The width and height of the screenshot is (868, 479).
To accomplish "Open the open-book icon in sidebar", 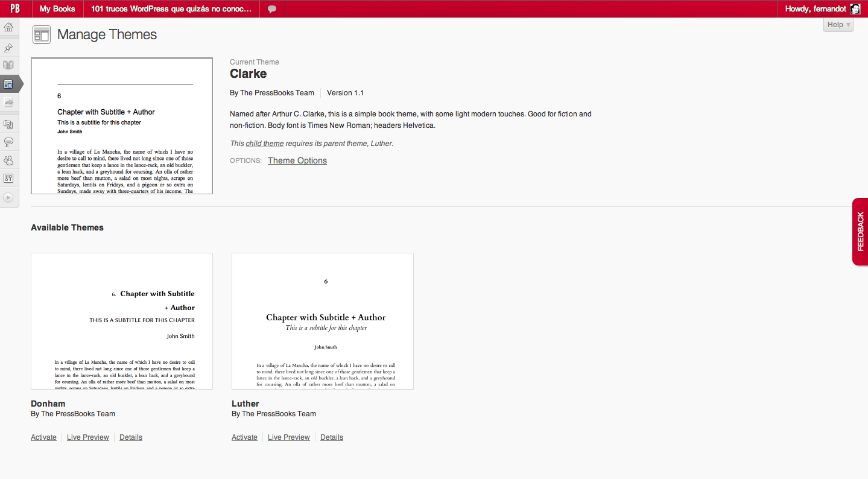I will (8, 65).
